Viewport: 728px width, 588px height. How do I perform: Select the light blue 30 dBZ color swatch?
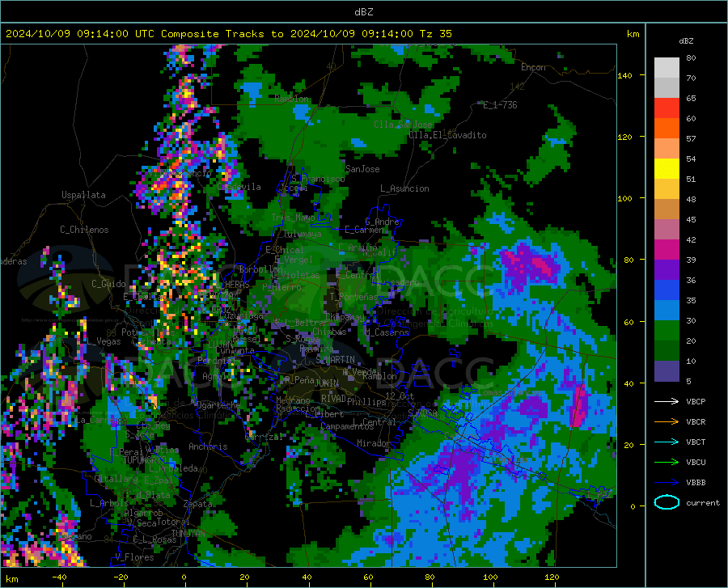667,311
